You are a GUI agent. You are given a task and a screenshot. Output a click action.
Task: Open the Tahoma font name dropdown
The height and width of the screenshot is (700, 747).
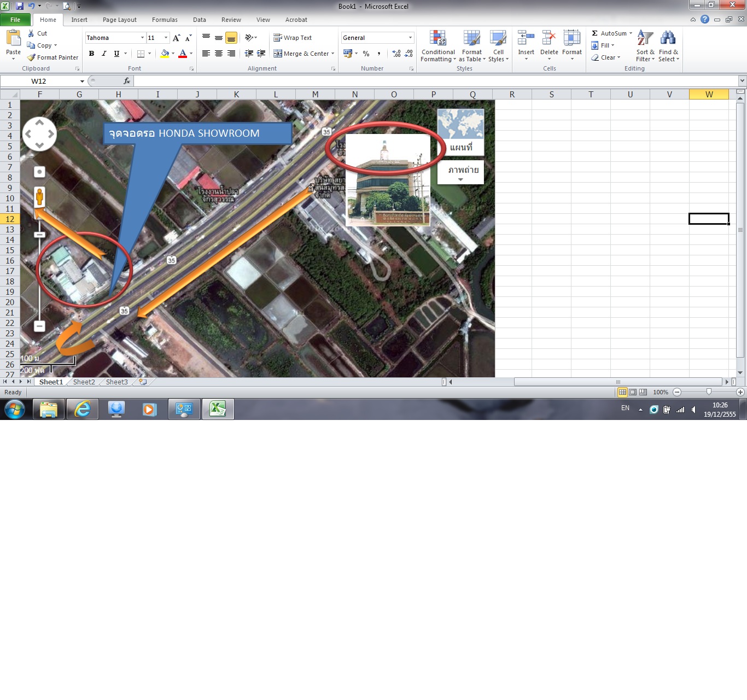pos(142,38)
